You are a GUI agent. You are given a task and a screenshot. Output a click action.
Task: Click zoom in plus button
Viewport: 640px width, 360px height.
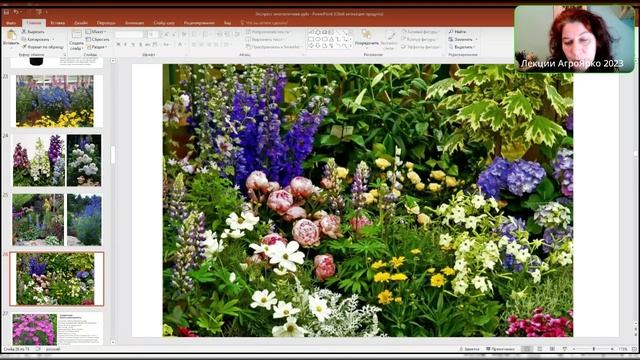pos(612,349)
